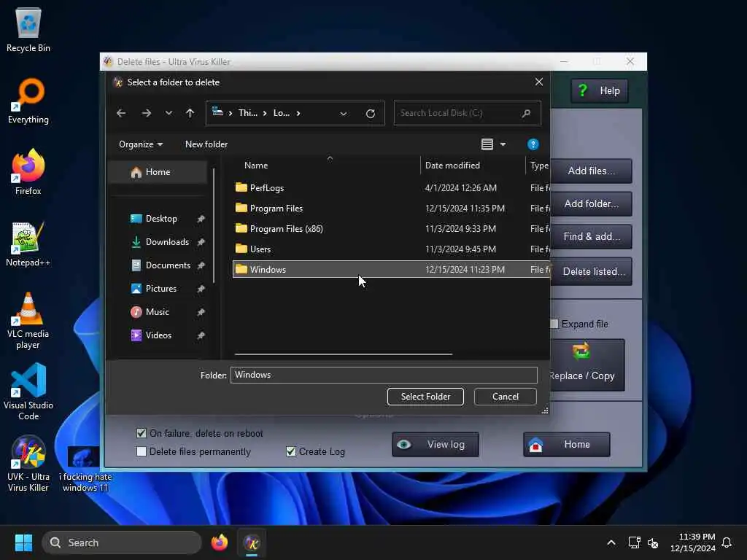Sort by the Name column header
Image resolution: width=747 pixels, height=560 pixels.
click(256, 166)
